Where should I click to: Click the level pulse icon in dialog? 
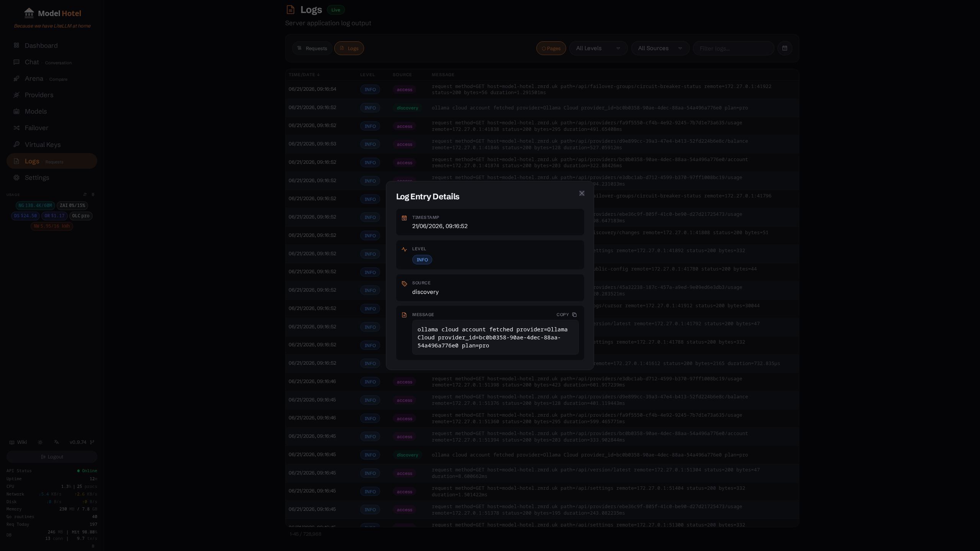pyautogui.click(x=404, y=249)
